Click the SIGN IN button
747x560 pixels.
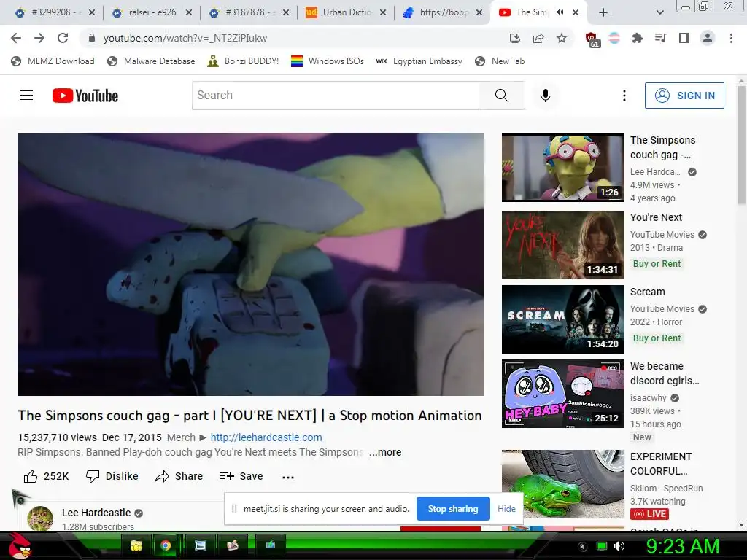(684, 96)
